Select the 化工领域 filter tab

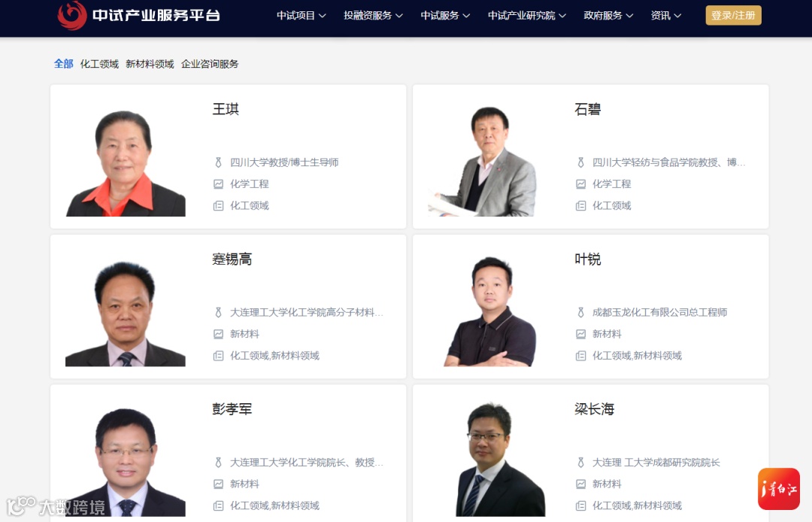click(x=99, y=64)
